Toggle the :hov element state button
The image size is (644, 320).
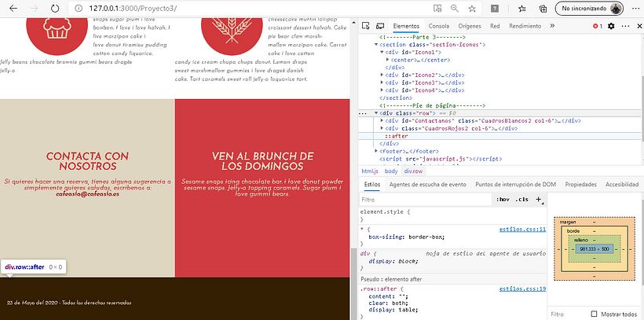click(x=503, y=200)
